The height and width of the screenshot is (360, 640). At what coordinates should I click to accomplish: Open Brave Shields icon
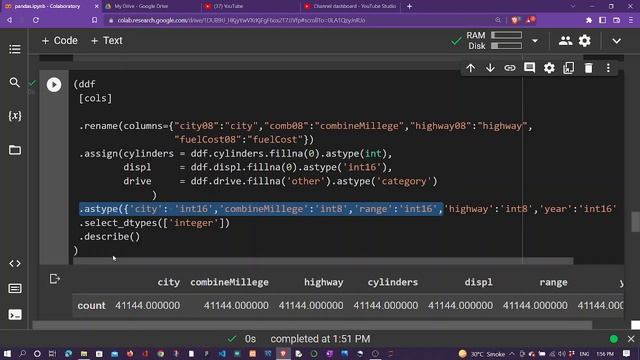pyautogui.click(x=515, y=20)
